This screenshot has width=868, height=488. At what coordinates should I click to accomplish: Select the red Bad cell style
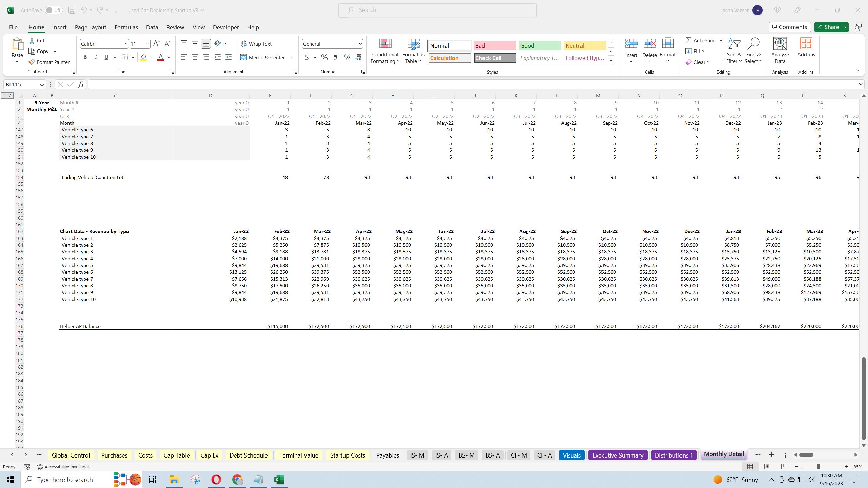click(x=494, y=45)
